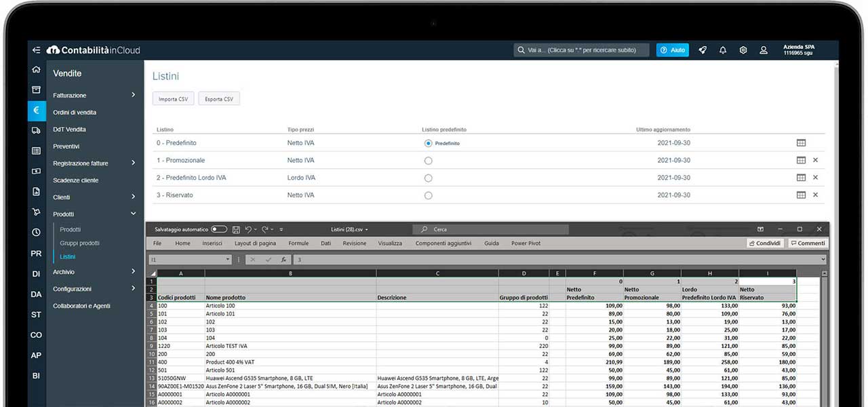
Task: Expand Clienti menu
Action: (x=133, y=197)
